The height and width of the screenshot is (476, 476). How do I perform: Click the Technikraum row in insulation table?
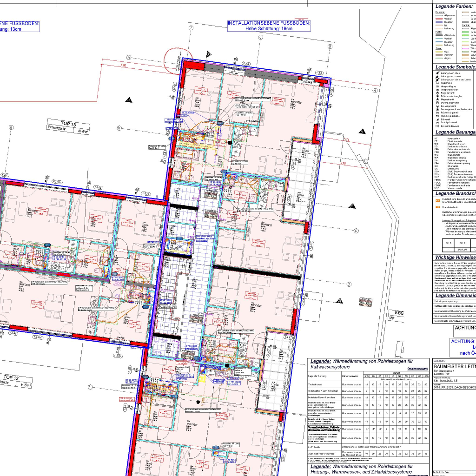[324, 384]
